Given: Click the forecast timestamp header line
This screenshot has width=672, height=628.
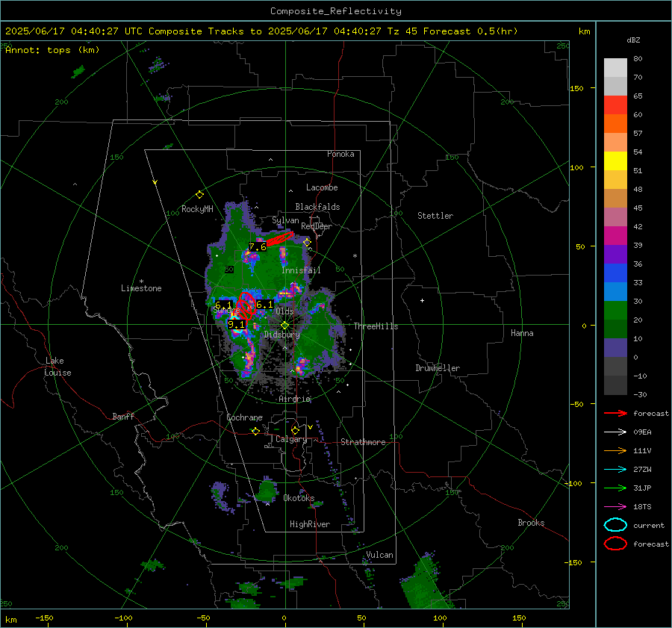Looking at the screenshot, I should point(261,31).
